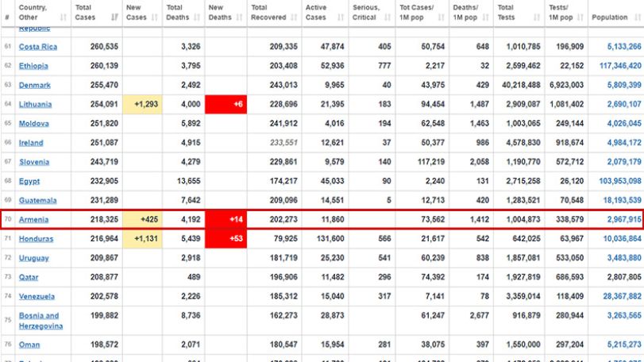Click Slovenia population 2,079,179
This screenshot has height=362, width=644.
[624, 162]
